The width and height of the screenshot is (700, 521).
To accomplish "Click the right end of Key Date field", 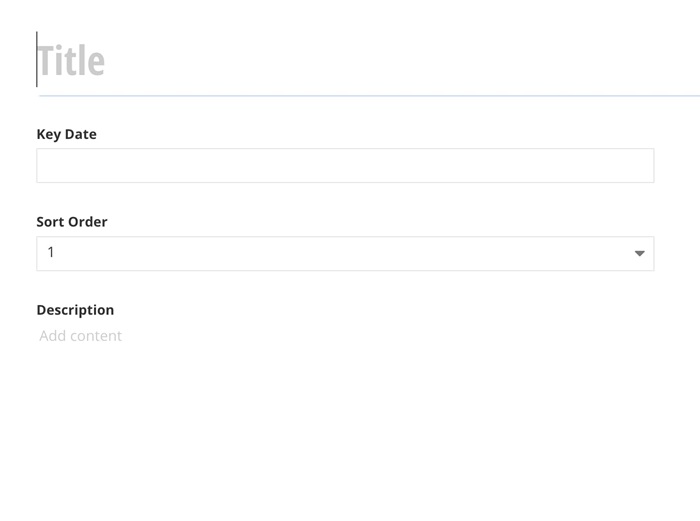I will point(640,166).
